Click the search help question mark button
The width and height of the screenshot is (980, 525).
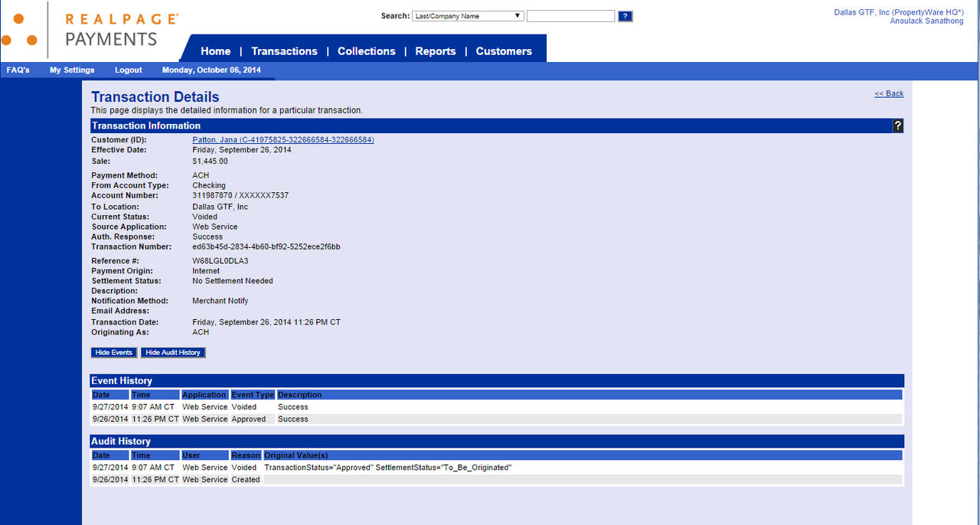click(x=625, y=16)
